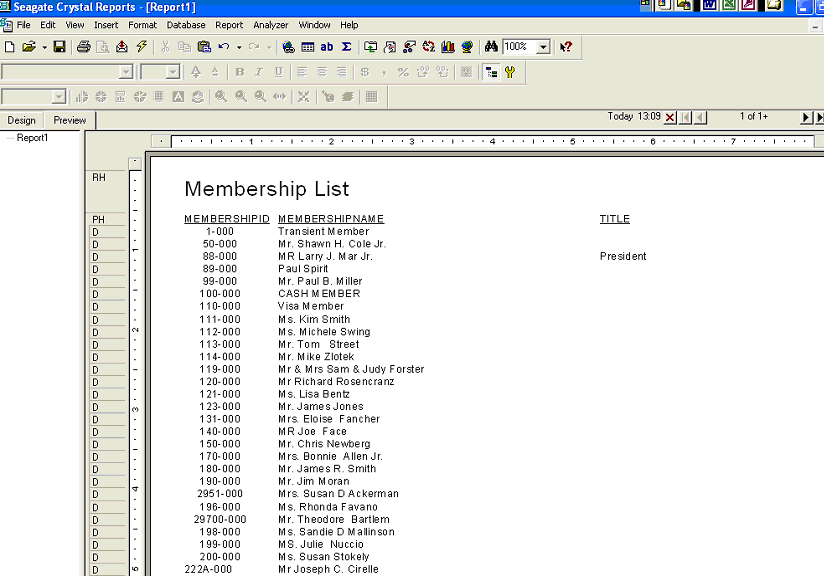Click the Paste clipboard icon
Screen dimensions: 824x576
(204, 47)
